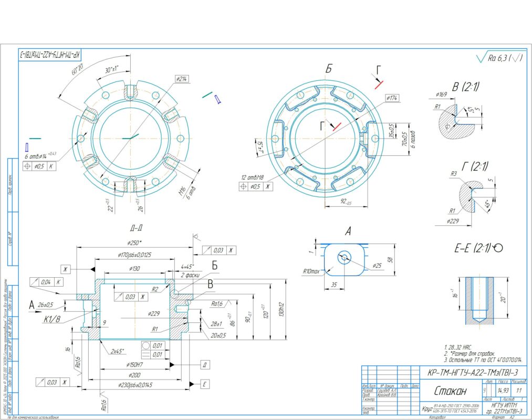Click the '20±0,5' dimension
This screenshot has height=420, width=532.
click(x=218, y=335)
